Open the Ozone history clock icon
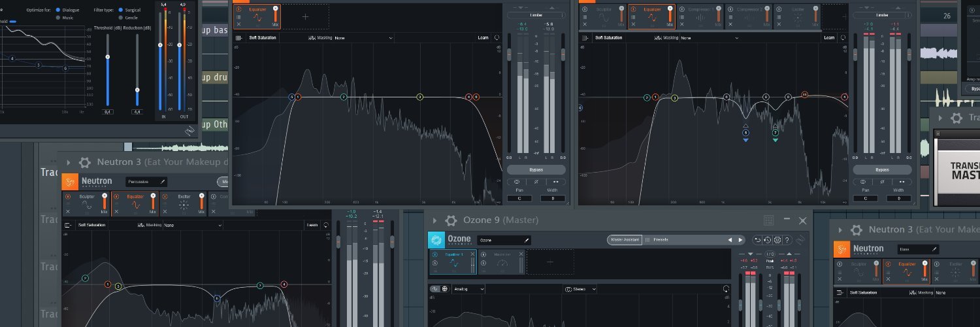 click(768, 240)
